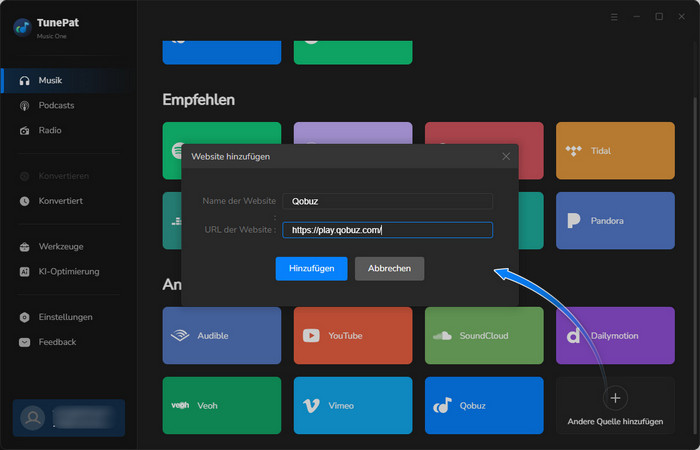700x450 pixels.
Task: Click the Audible logo icon
Action: coord(180,336)
